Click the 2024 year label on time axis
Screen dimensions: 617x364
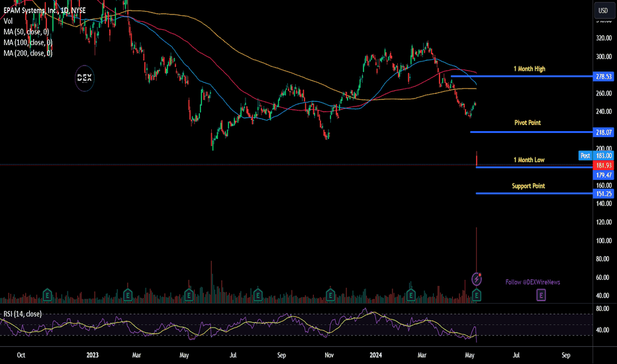click(x=376, y=355)
